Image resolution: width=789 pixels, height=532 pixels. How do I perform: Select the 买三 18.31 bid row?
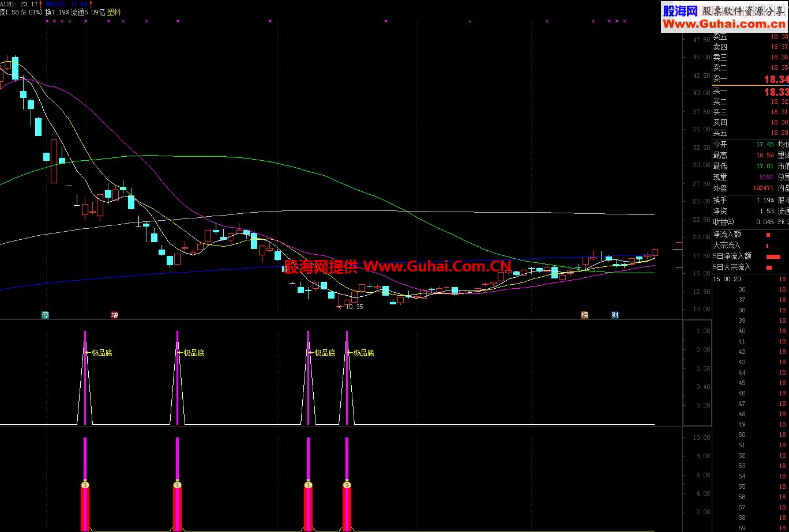pos(750,112)
